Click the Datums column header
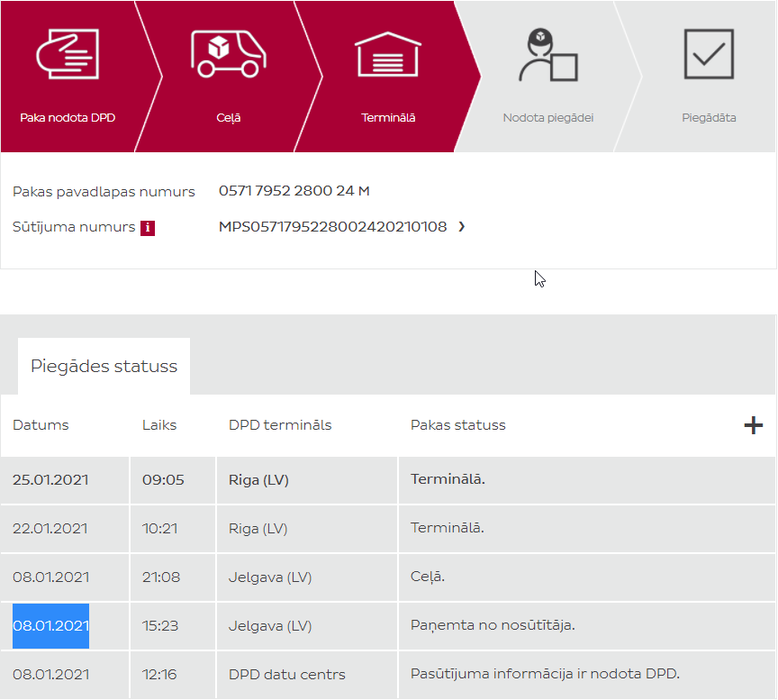 [x=41, y=425]
